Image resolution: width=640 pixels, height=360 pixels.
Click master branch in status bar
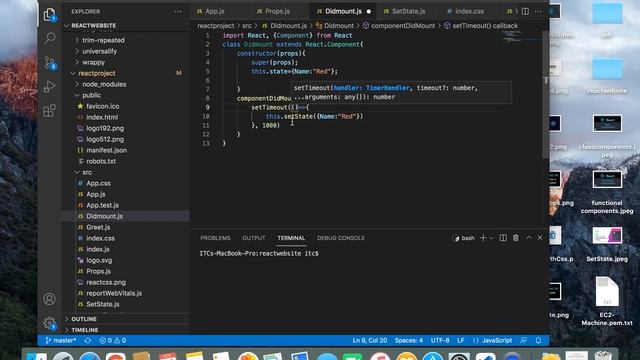coord(60,340)
